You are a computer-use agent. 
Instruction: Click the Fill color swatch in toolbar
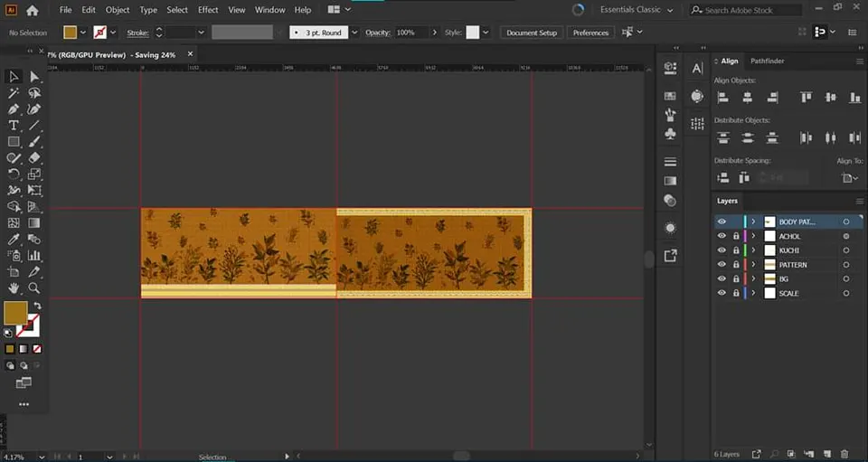(x=15, y=313)
